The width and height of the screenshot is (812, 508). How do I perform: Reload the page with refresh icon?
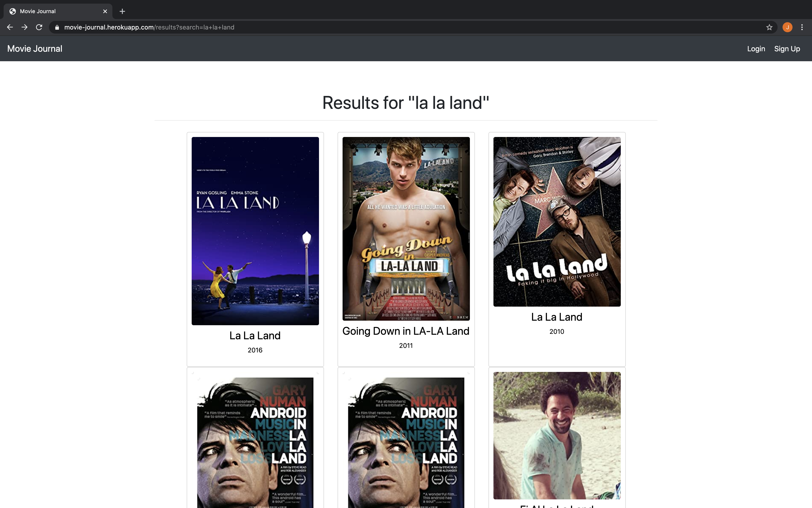[39, 27]
